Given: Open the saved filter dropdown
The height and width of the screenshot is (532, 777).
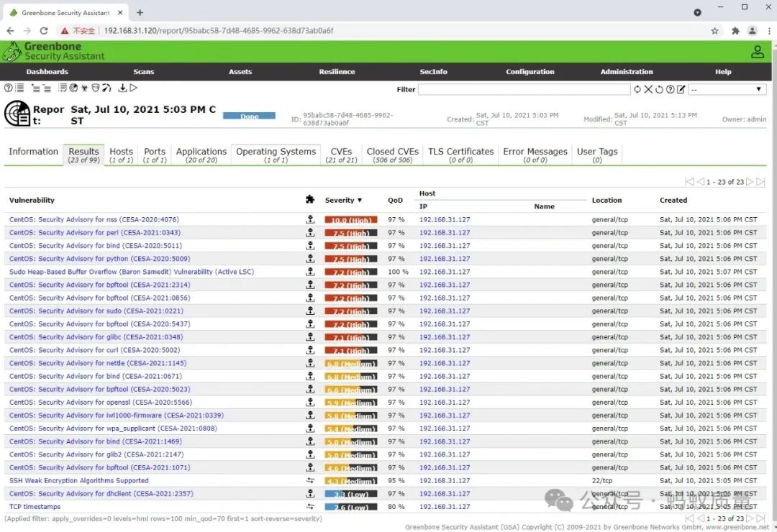Looking at the screenshot, I should click(x=727, y=89).
